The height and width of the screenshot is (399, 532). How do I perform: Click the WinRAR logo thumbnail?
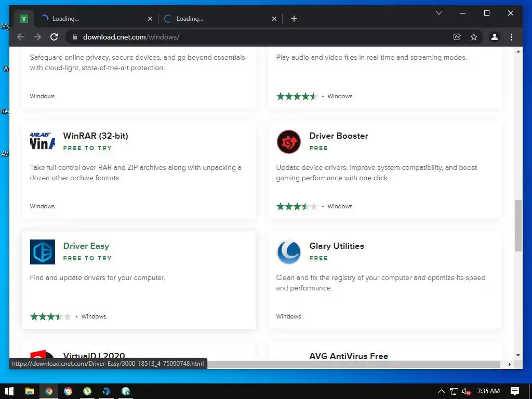click(x=43, y=141)
